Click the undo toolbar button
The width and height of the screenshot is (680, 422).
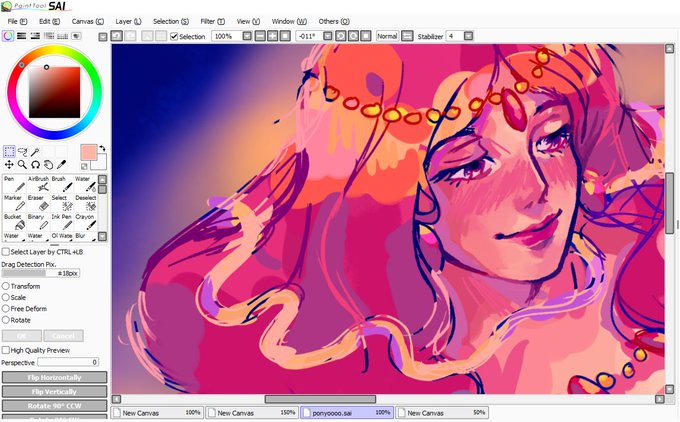pos(117,36)
